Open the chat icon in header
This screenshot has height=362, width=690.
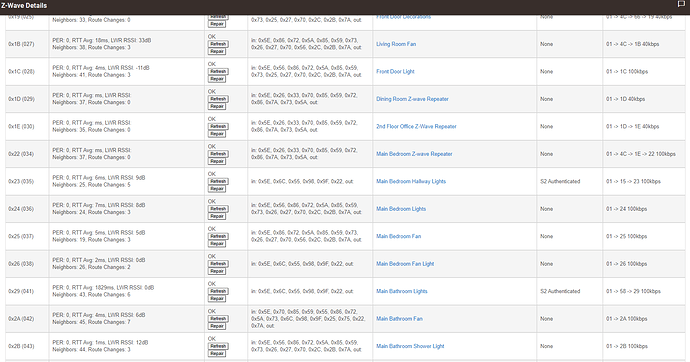coord(681,4)
